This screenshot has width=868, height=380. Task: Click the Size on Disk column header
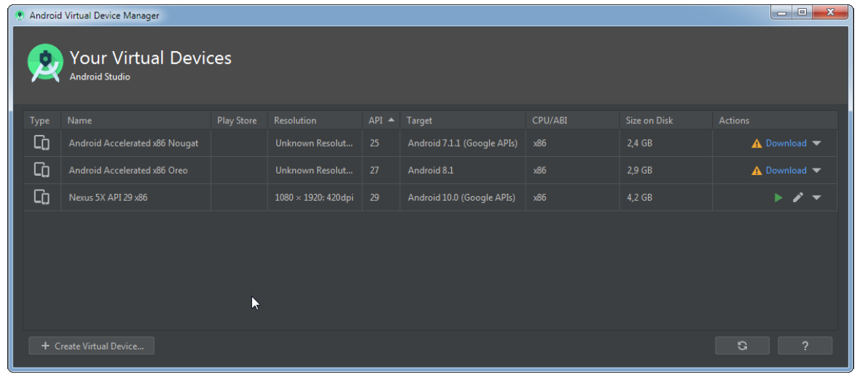[x=665, y=120]
